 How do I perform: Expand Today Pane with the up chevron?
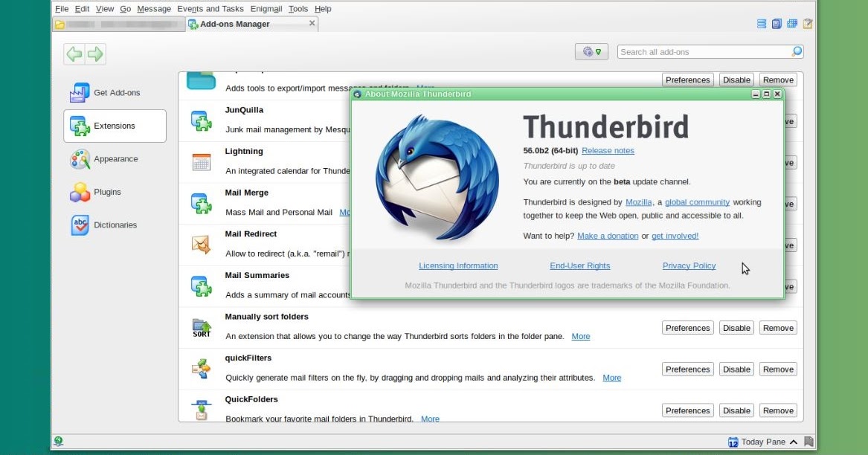794,442
